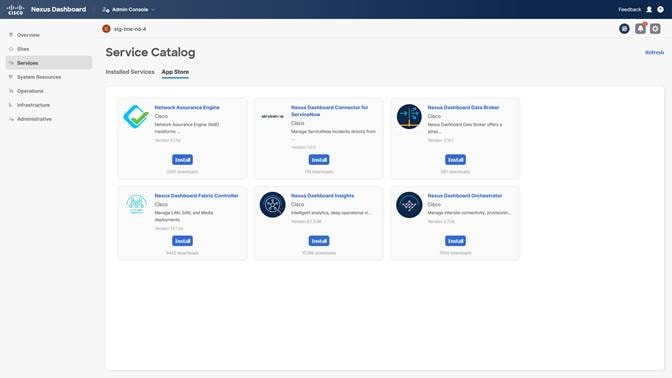Open the Admin Console dropdown

[x=129, y=9]
